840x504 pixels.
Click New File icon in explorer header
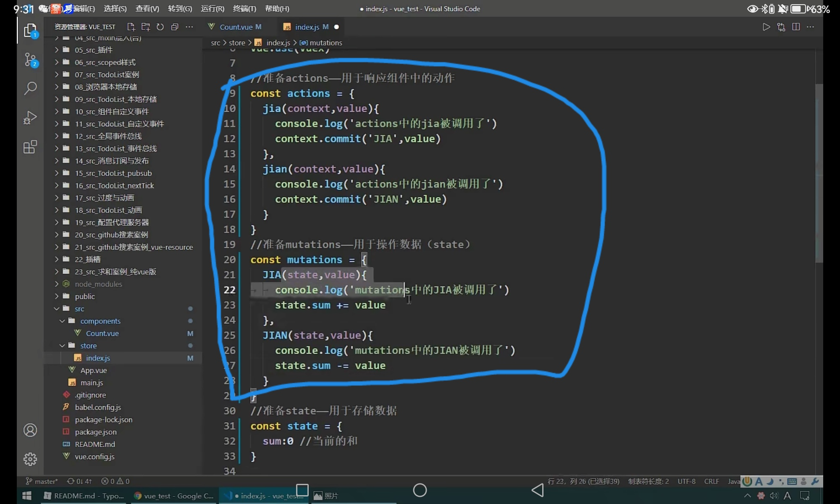coord(131,27)
